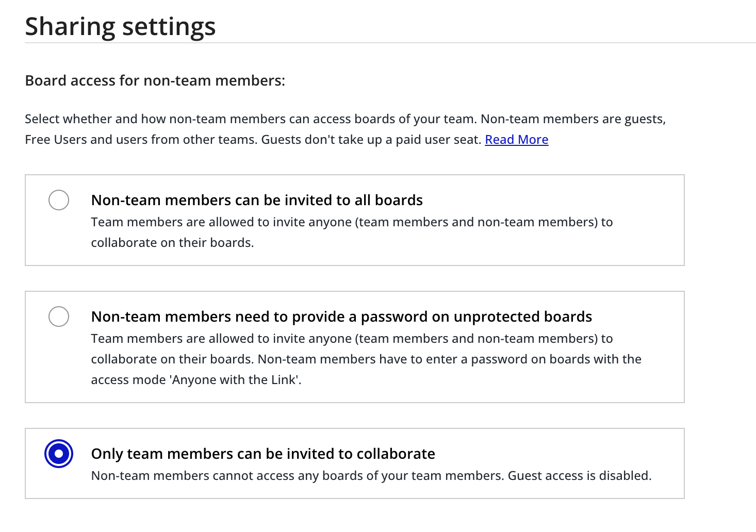Click 'collaborate on their boards.' in the first option

coord(172,243)
